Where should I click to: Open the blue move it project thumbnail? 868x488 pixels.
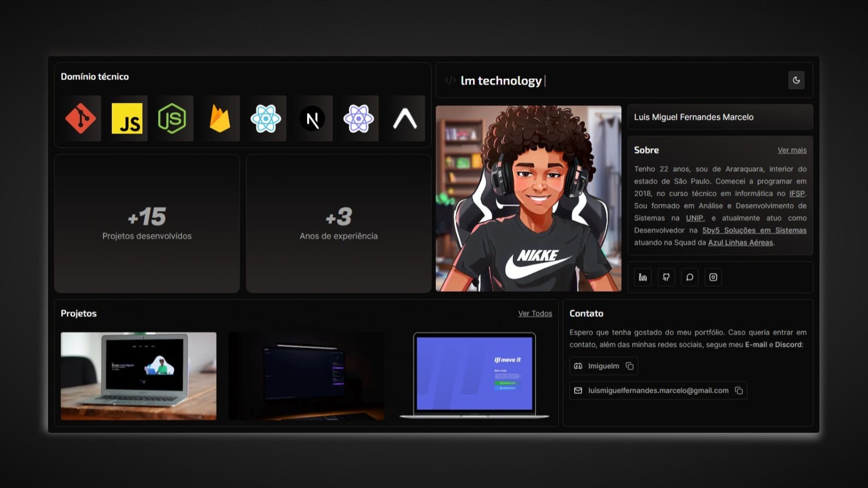tap(474, 375)
